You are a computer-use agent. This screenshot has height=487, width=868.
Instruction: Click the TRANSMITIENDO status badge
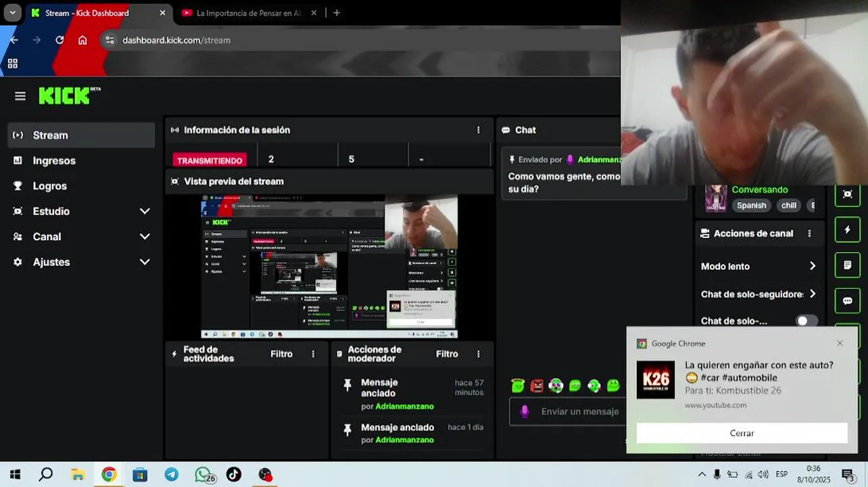tap(210, 160)
